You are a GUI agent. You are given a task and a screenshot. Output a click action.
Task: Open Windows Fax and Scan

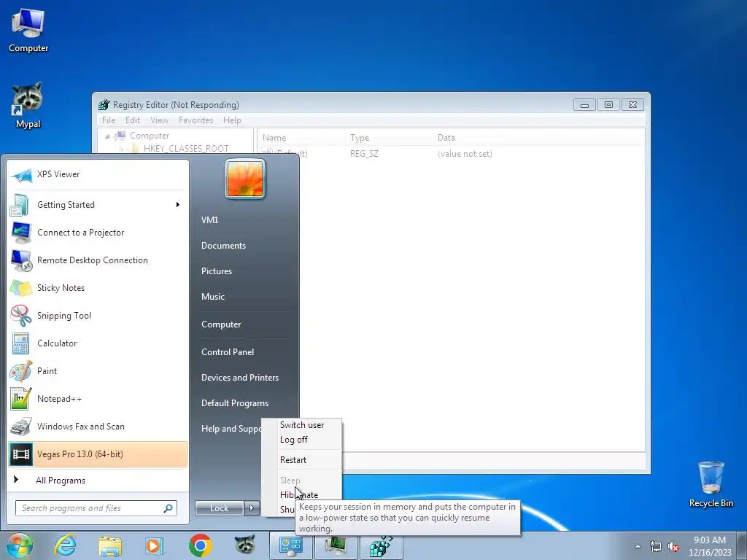point(97,426)
